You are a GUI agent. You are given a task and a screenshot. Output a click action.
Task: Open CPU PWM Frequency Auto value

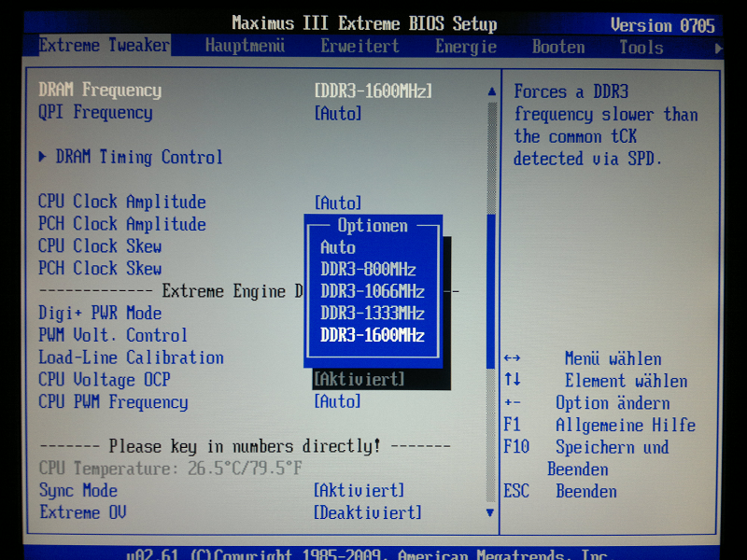pyautogui.click(x=338, y=401)
